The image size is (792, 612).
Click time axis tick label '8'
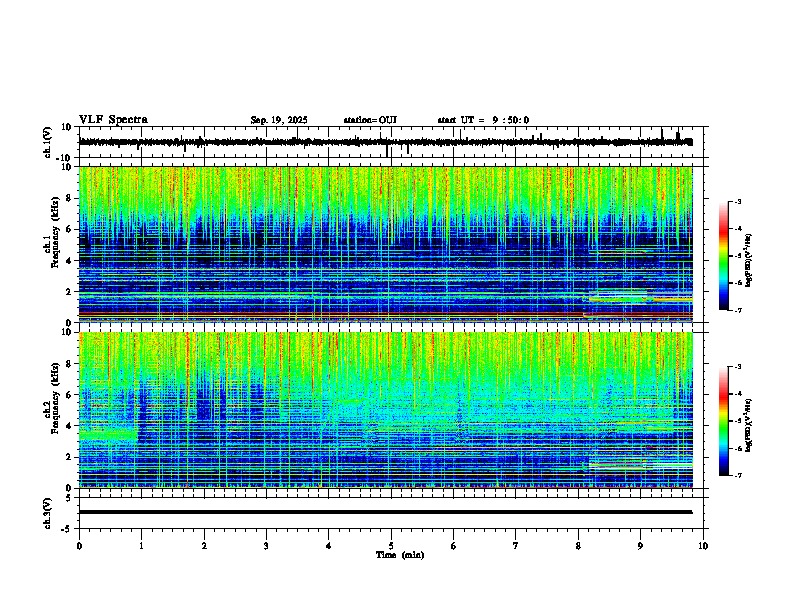pyautogui.click(x=578, y=546)
